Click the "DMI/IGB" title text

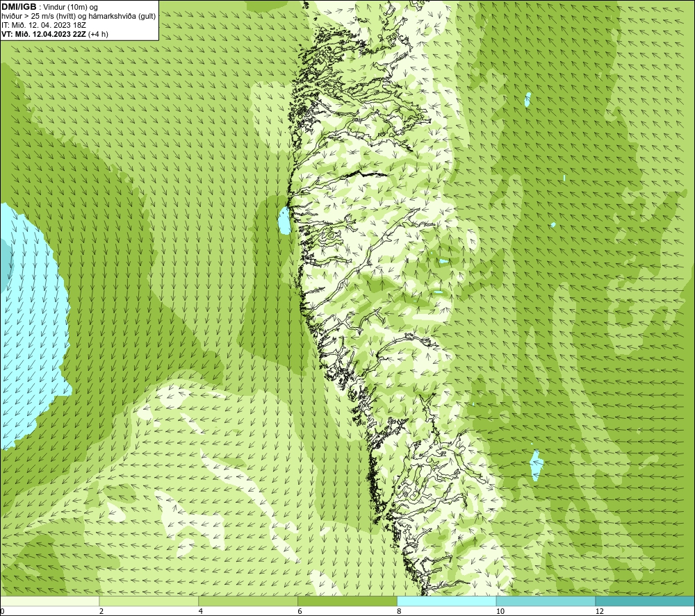19,7
